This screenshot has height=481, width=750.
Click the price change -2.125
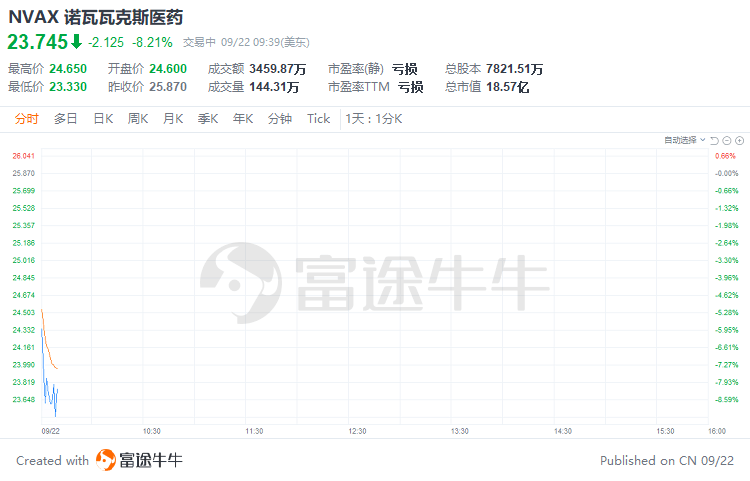pyautogui.click(x=106, y=43)
